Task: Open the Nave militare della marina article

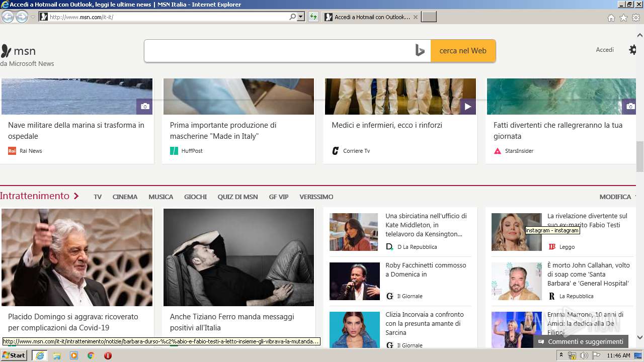Action: pyautogui.click(x=76, y=131)
